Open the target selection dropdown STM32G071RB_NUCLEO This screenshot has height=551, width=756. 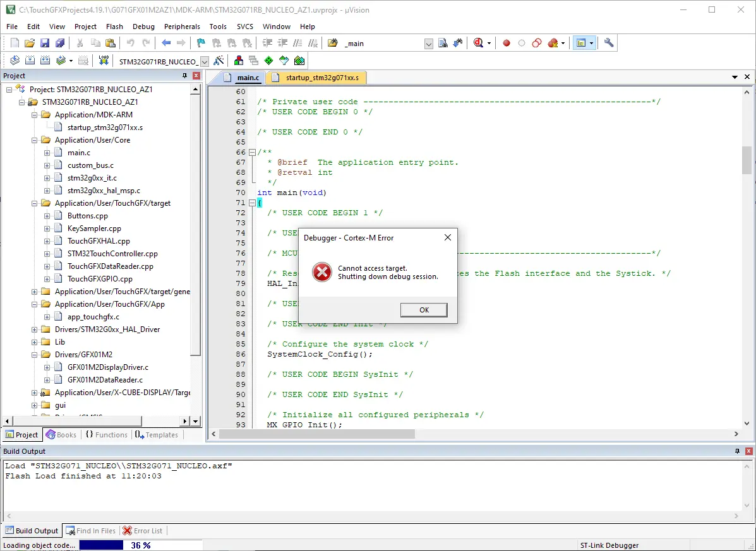[x=204, y=61]
